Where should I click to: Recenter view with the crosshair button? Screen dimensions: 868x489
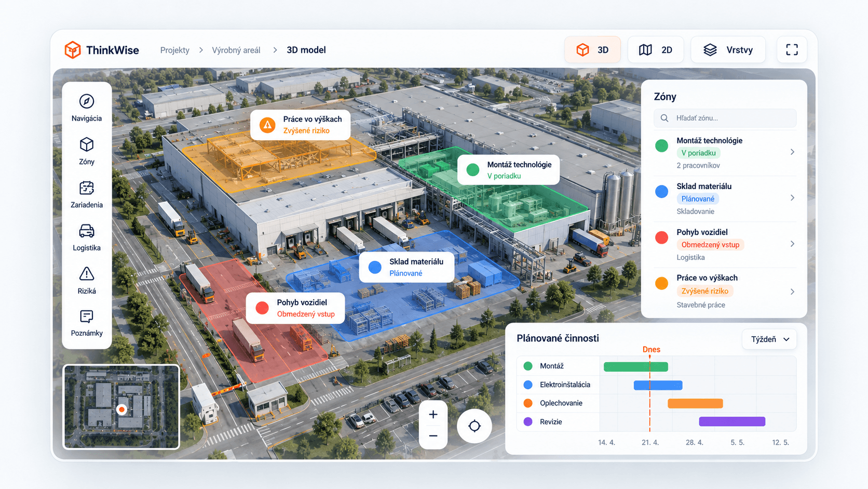click(x=474, y=426)
